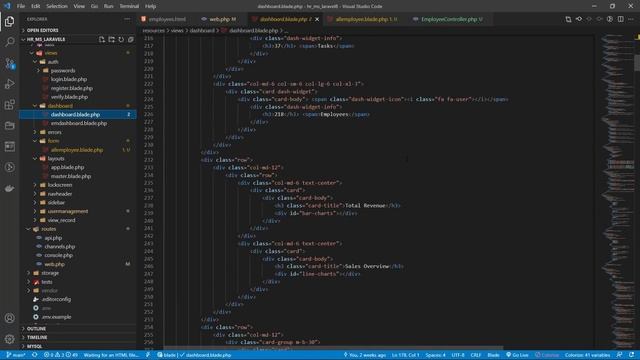The height and width of the screenshot is (360, 640).
Task: Click New File icon in explorer header
Action: pos(102,40)
